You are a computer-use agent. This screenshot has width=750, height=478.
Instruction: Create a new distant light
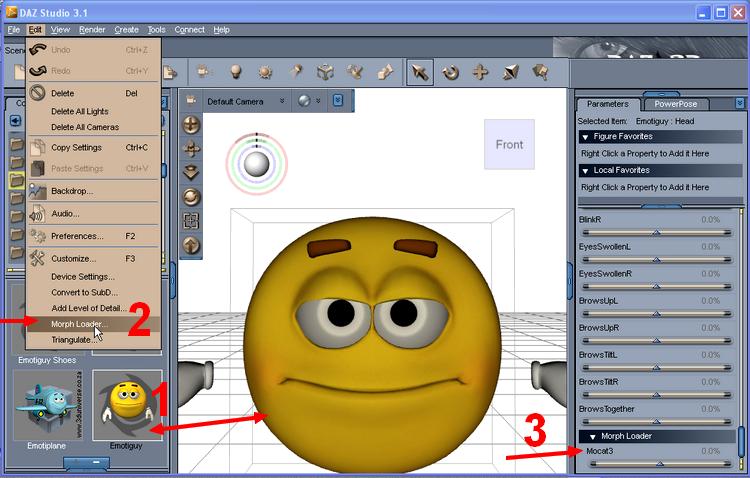pos(265,72)
